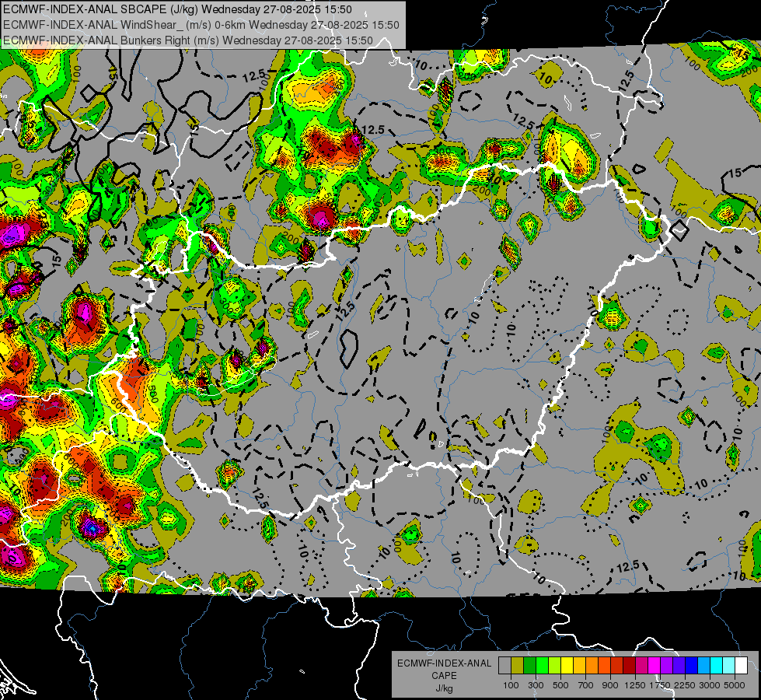This screenshot has width=761, height=700.
Task: Select the white swatch ending the legend
Action: 741,665
